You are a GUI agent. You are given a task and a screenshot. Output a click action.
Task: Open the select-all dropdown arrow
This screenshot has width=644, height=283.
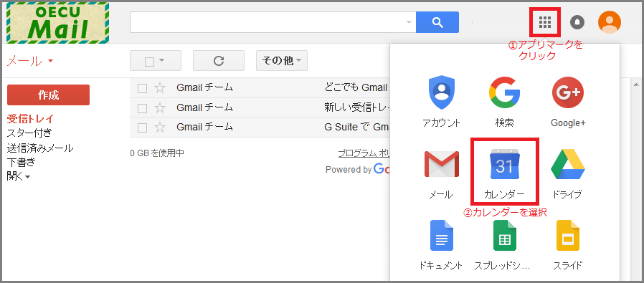[161, 61]
